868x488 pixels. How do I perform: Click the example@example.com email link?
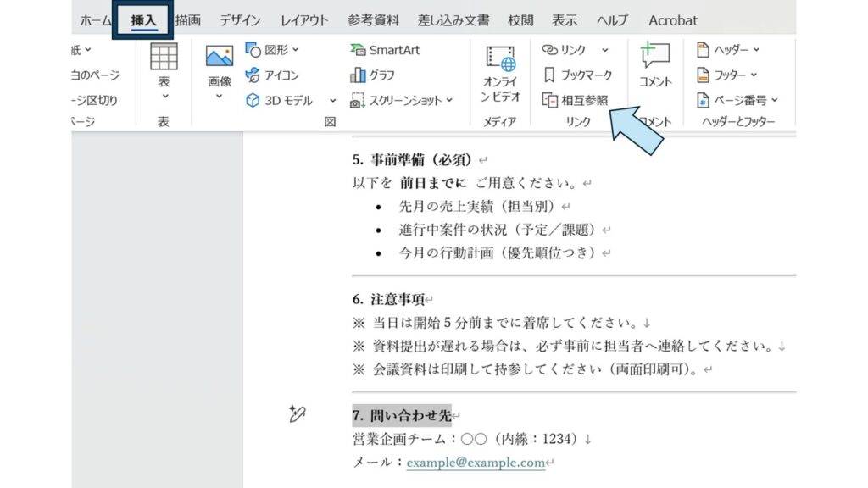click(475, 463)
